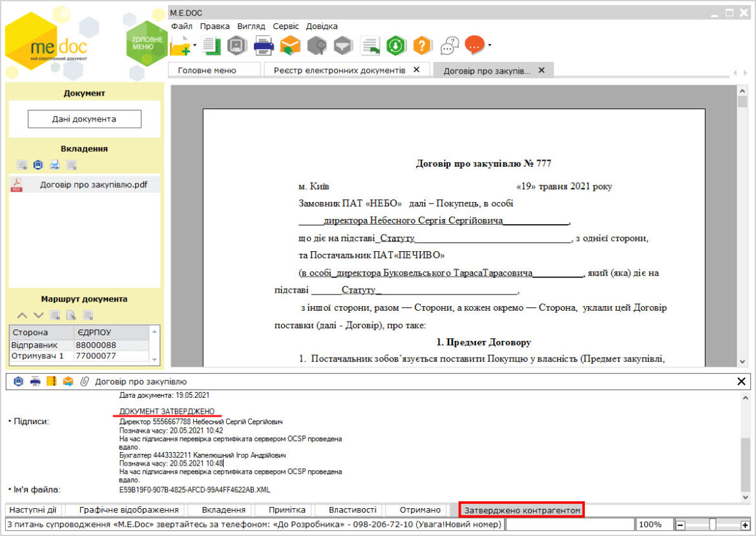Viewport: 756px width, 536px height.
Task: Click move down arrow in Маршрут документа
Action: click(x=39, y=316)
